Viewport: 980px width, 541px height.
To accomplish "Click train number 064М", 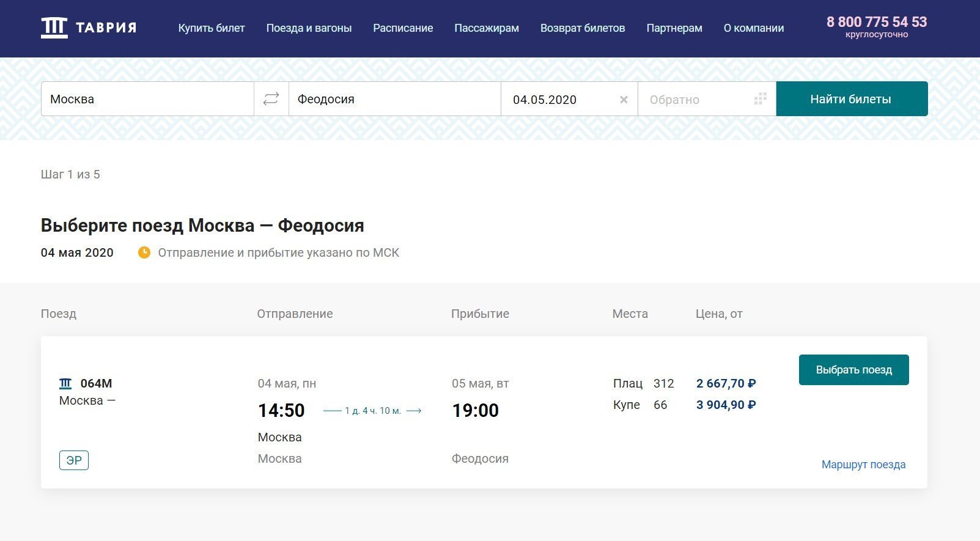I will coord(97,383).
